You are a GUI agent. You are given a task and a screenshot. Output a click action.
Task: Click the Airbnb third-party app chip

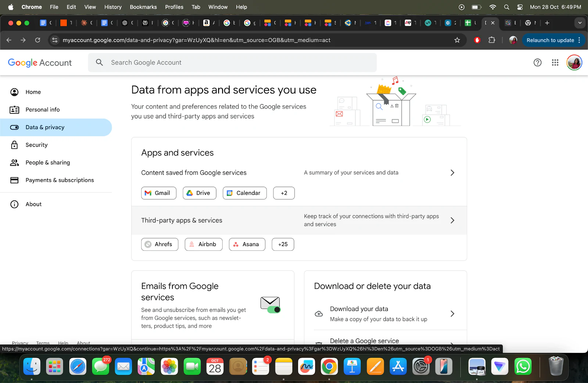(x=204, y=244)
